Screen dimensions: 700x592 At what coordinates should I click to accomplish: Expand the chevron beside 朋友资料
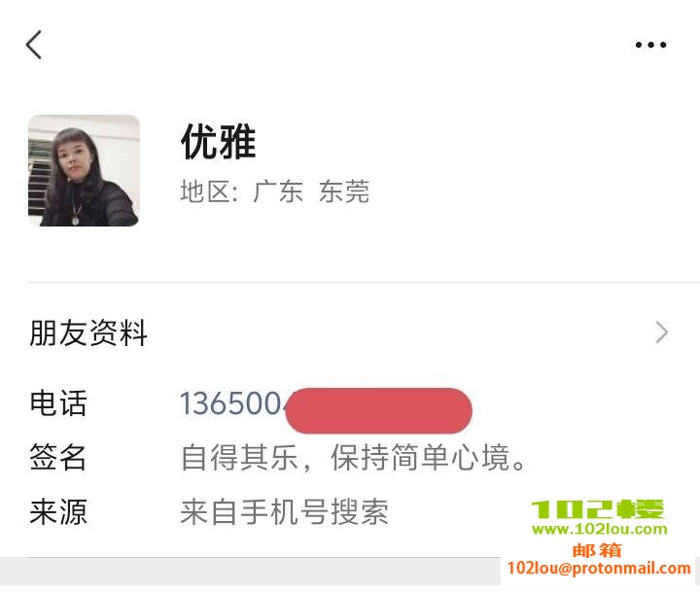[x=662, y=333]
